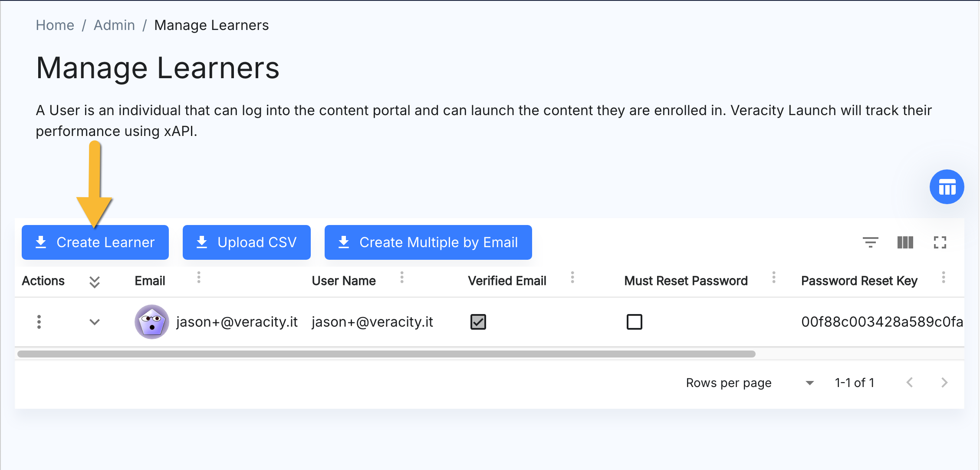The width and height of the screenshot is (980, 470).
Task: Navigate to Admin breadcrumb
Action: coord(114,25)
